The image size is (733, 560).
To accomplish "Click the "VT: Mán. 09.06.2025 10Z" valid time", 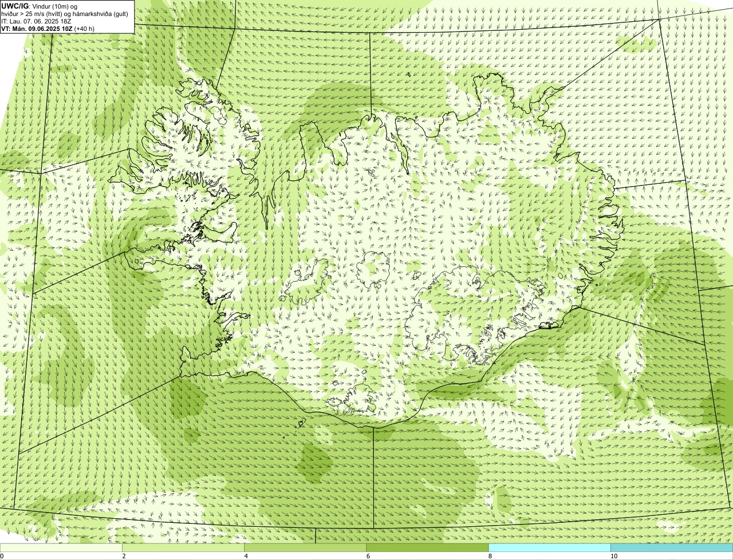I will click(x=37, y=28).
